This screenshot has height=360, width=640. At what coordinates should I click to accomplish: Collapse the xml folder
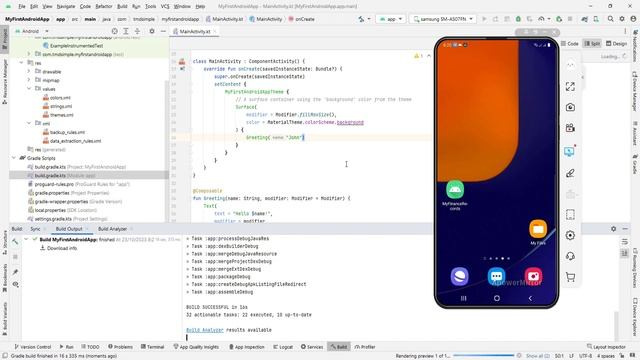point(29,123)
